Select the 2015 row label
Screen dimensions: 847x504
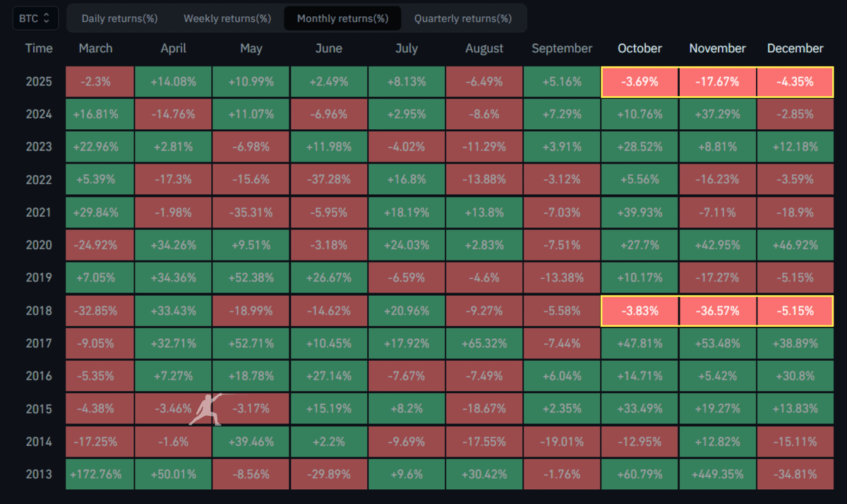coord(39,408)
